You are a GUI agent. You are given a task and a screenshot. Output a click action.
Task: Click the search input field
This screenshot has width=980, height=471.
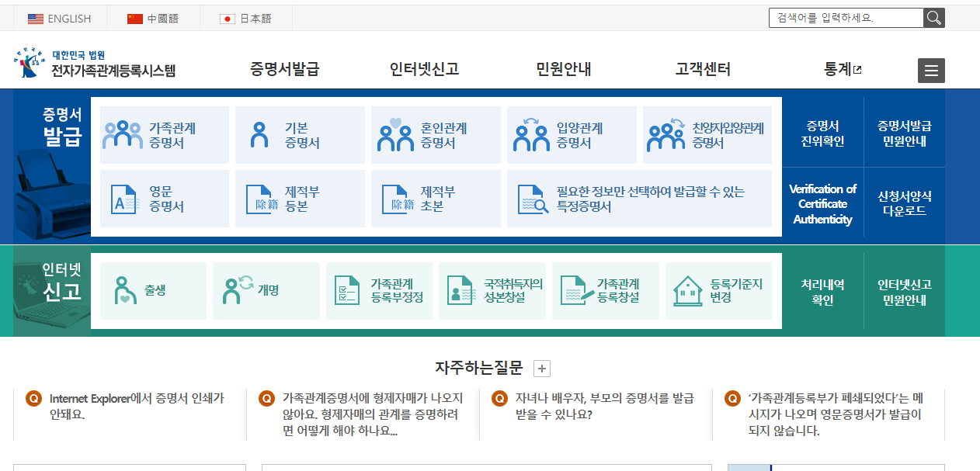coord(839,17)
